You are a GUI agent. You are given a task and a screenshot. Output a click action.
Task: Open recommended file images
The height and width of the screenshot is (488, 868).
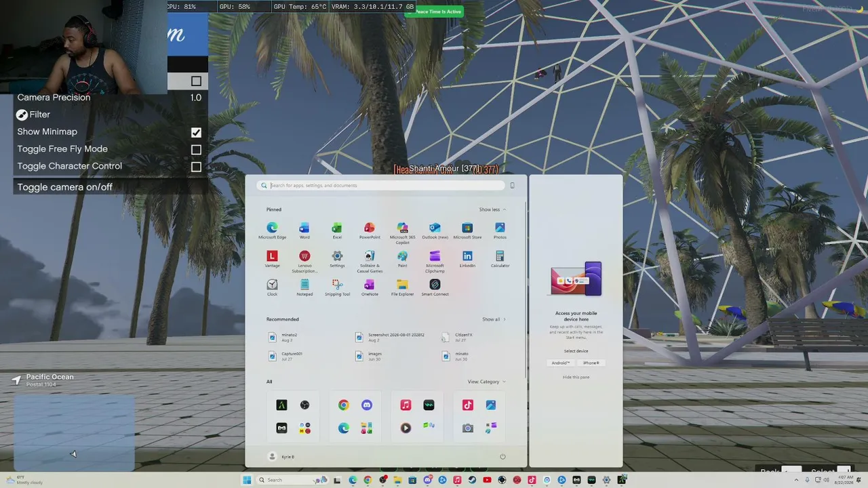click(x=369, y=356)
